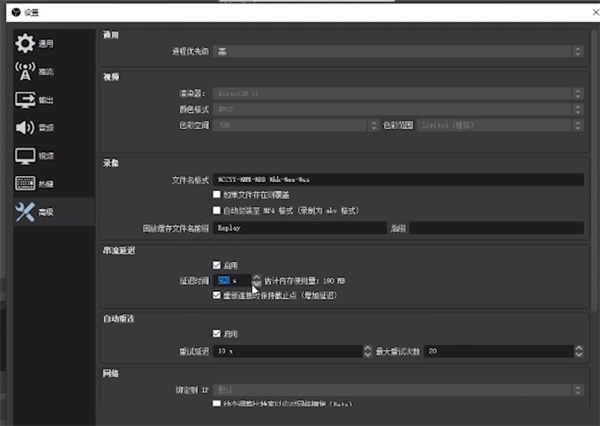Click the replay buffer prefix field containing Replay

[x=299, y=228]
